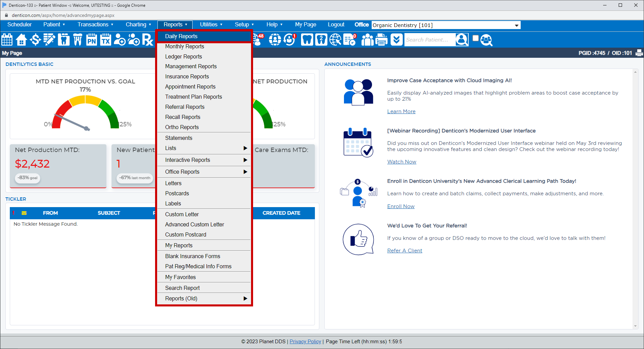The width and height of the screenshot is (644, 349).
Task: Click the MTD Net Production gauge needle
Action: (72, 122)
